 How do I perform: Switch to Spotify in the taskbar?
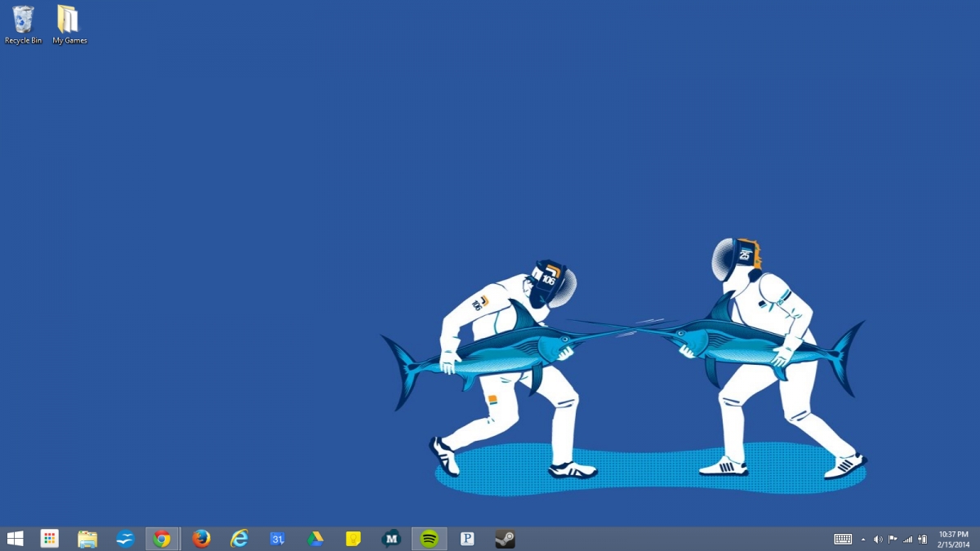point(429,539)
